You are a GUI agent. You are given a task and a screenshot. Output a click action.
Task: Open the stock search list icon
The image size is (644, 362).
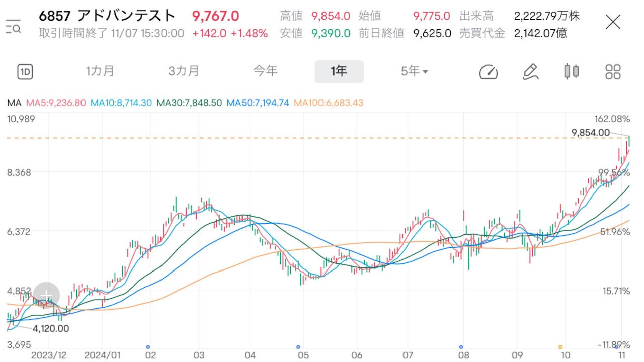(x=13, y=26)
